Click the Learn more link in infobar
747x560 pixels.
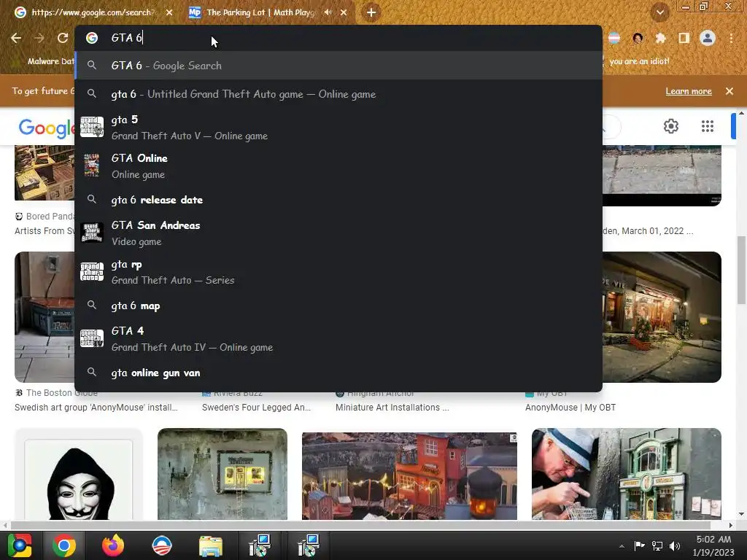tap(689, 91)
